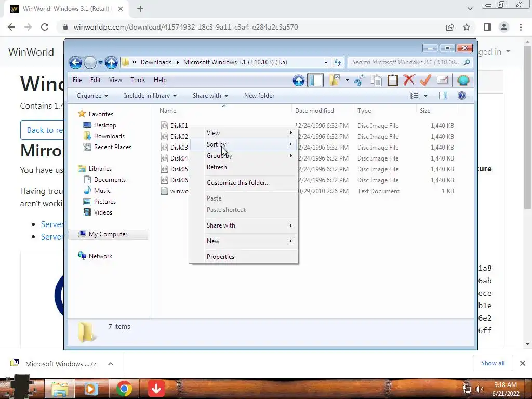Viewport: 532px width, 399px height.
Task: Open the Chrome profile avatar
Action: [x=504, y=27]
